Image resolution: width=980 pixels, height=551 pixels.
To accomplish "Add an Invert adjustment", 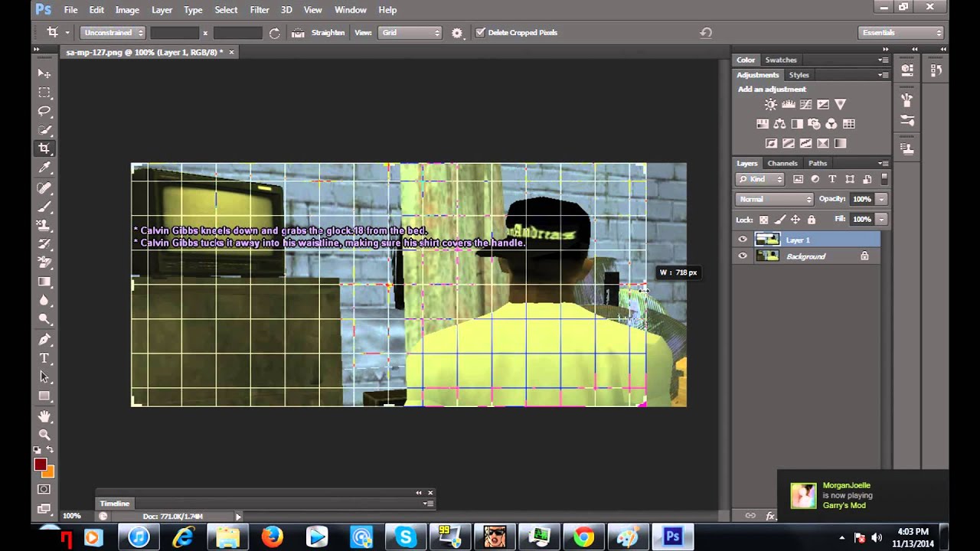I will [x=771, y=143].
